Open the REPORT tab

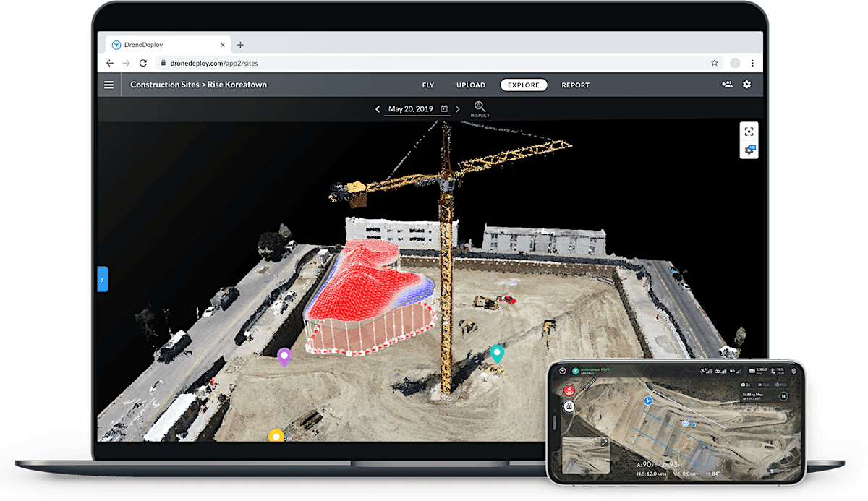click(x=575, y=85)
